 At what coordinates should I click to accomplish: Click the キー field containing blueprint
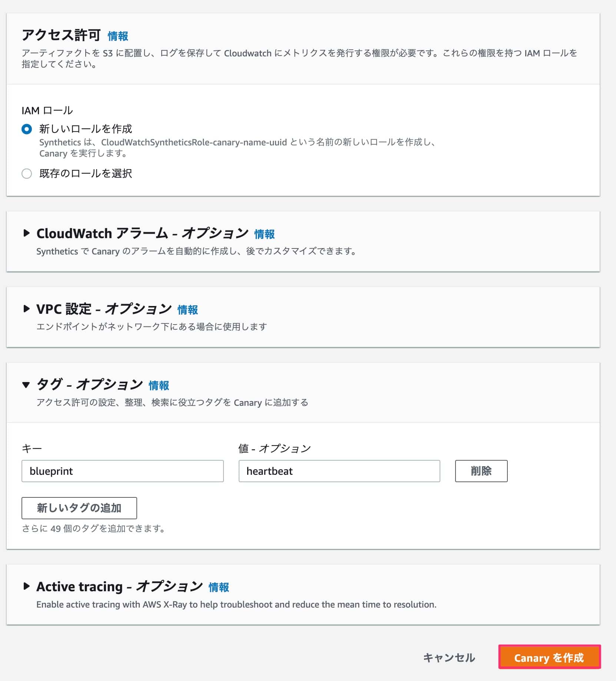[122, 471]
